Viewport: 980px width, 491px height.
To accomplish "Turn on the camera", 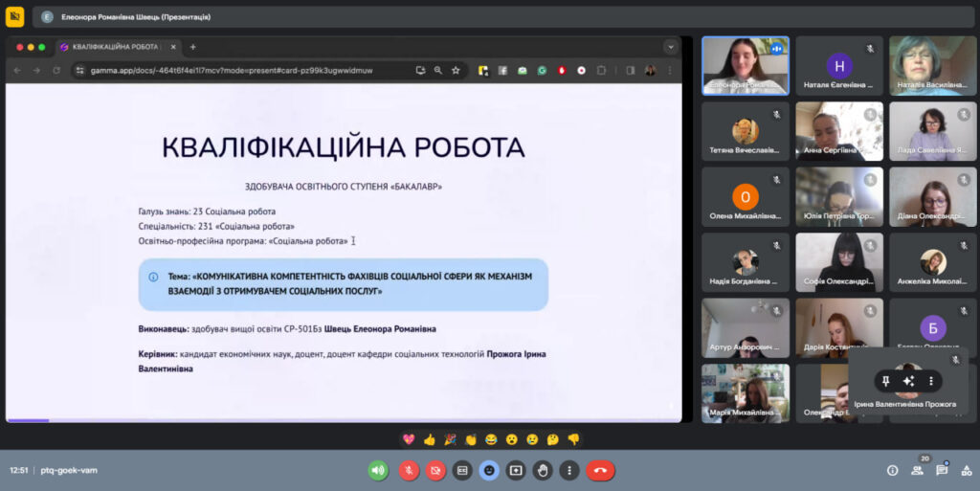I will [x=435, y=470].
